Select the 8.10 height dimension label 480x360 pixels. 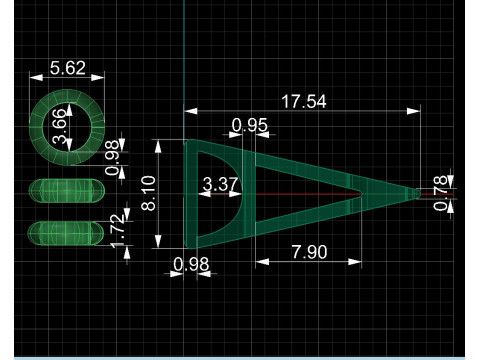pyautogui.click(x=148, y=193)
